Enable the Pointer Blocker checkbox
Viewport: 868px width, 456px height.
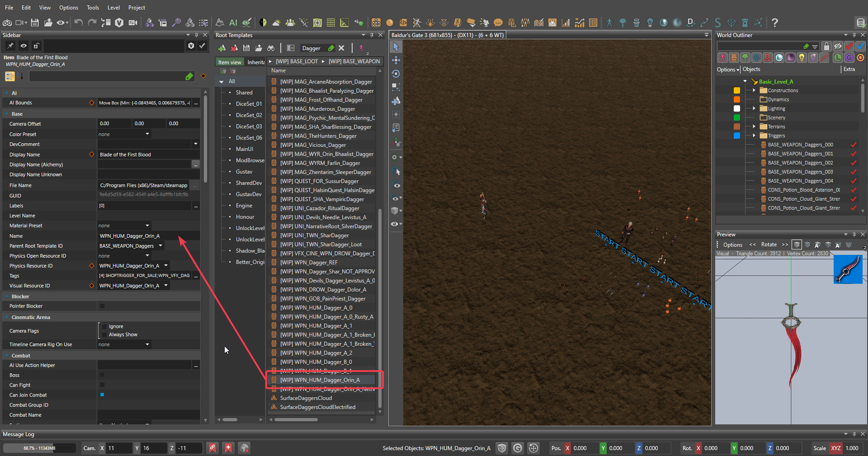pyautogui.click(x=102, y=306)
